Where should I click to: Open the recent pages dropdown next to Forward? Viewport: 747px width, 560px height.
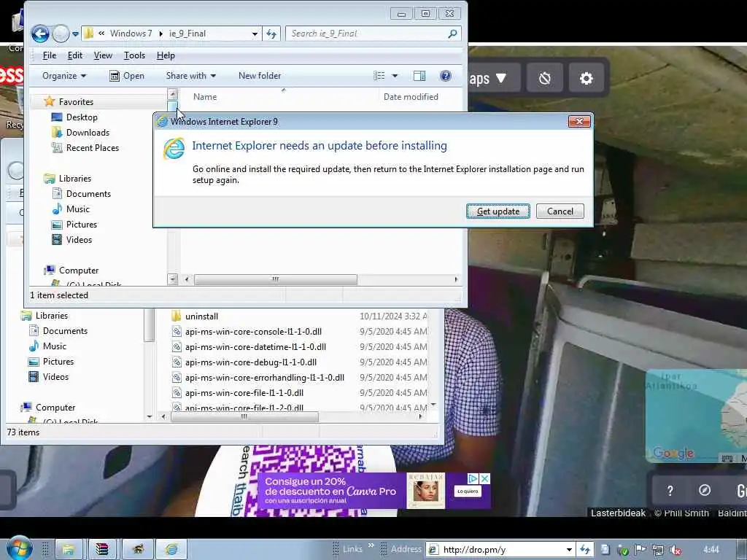75,34
